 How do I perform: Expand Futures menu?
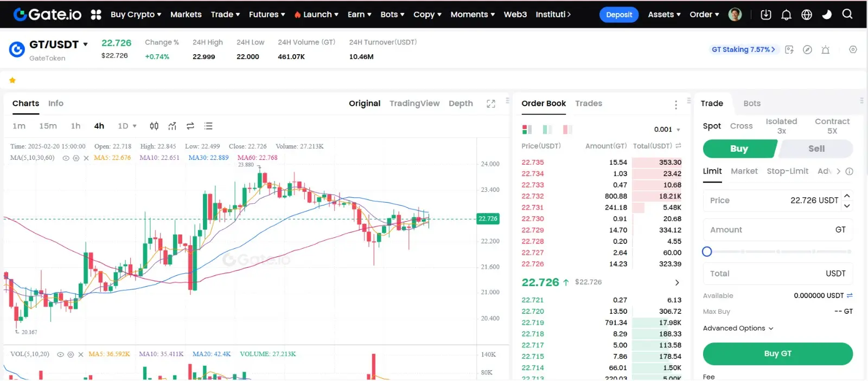coord(267,15)
